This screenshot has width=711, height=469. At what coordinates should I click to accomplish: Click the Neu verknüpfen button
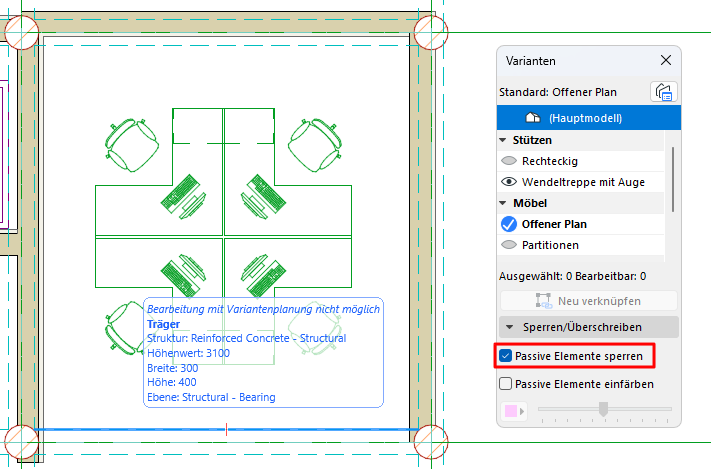(589, 301)
